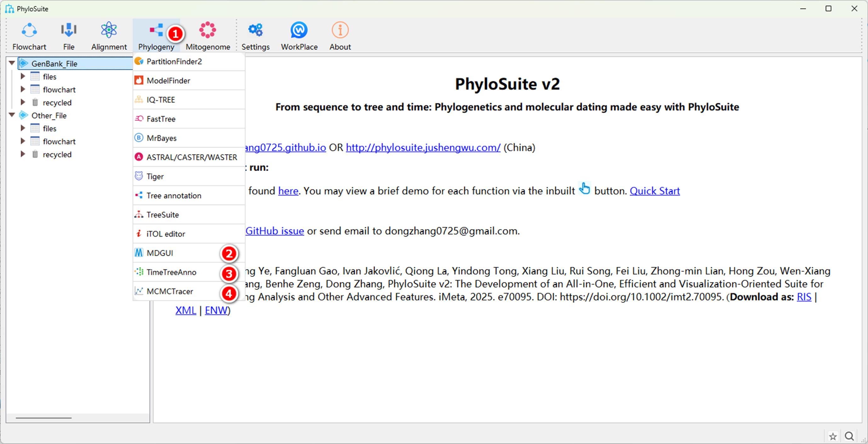Image resolution: width=868 pixels, height=444 pixels.
Task: Click the MDGUI M icon
Action: pyautogui.click(x=139, y=253)
